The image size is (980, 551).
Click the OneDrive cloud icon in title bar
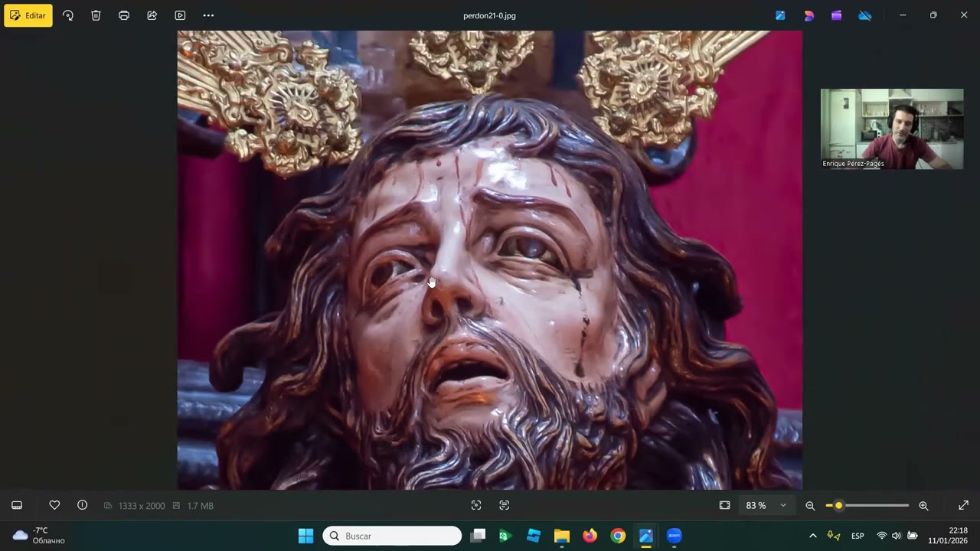[x=865, y=15]
